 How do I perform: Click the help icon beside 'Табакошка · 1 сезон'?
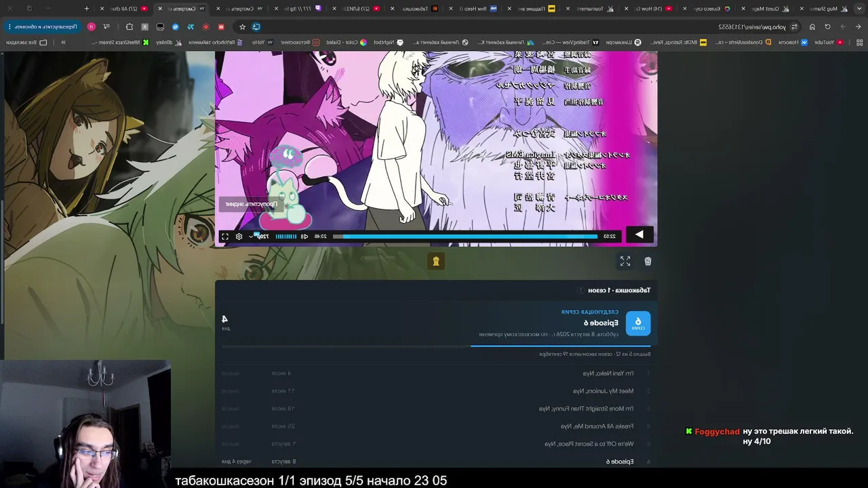tap(580, 290)
